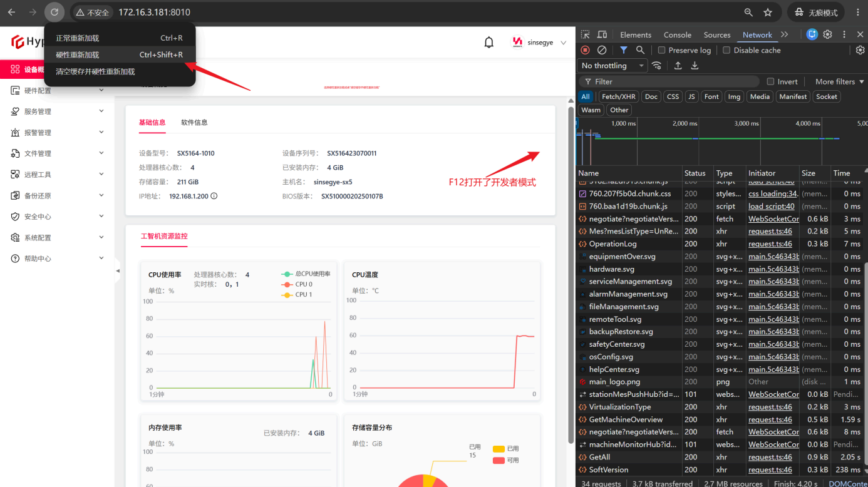
Task: Expand the 备份还原 sidebar menu chevron
Action: click(101, 195)
